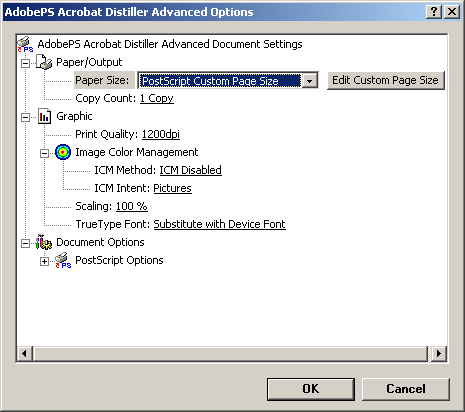Click the ICM Method ICM Disabled value
This screenshot has height=412, width=465.
point(190,170)
